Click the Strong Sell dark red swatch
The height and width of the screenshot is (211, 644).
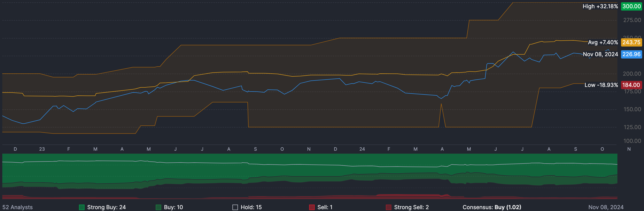389,207
